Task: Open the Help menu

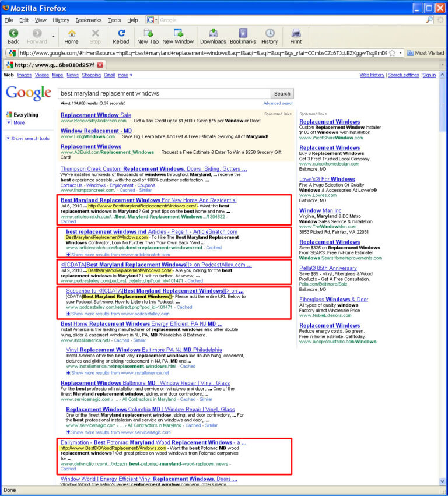Action: coord(132,20)
